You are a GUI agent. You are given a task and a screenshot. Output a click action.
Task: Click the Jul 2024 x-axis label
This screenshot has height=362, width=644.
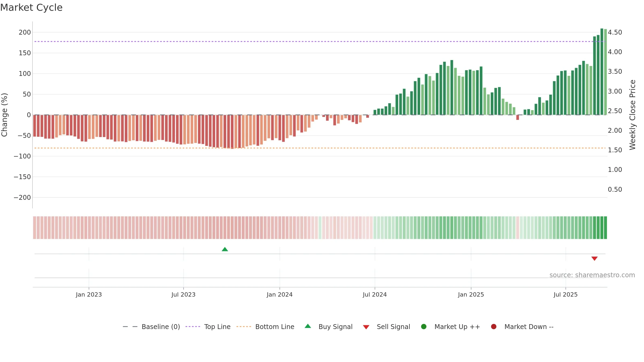click(375, 295)
